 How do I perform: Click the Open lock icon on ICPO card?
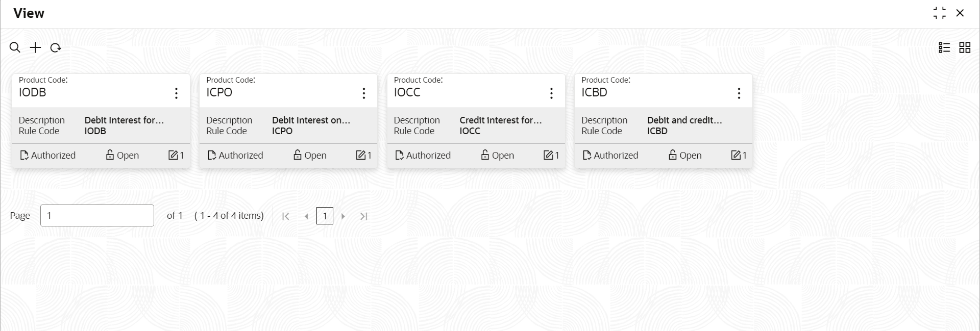tap(298, 155)
